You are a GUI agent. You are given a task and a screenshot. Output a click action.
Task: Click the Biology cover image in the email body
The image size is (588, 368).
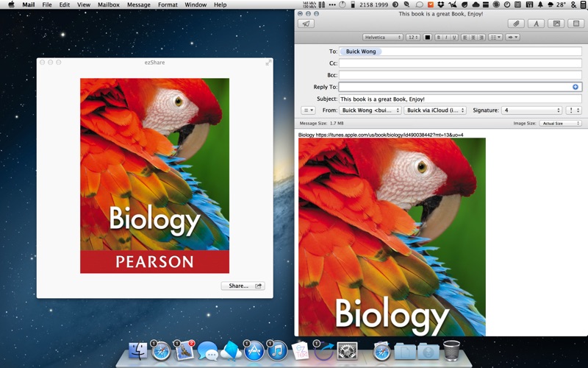point(392,237)
